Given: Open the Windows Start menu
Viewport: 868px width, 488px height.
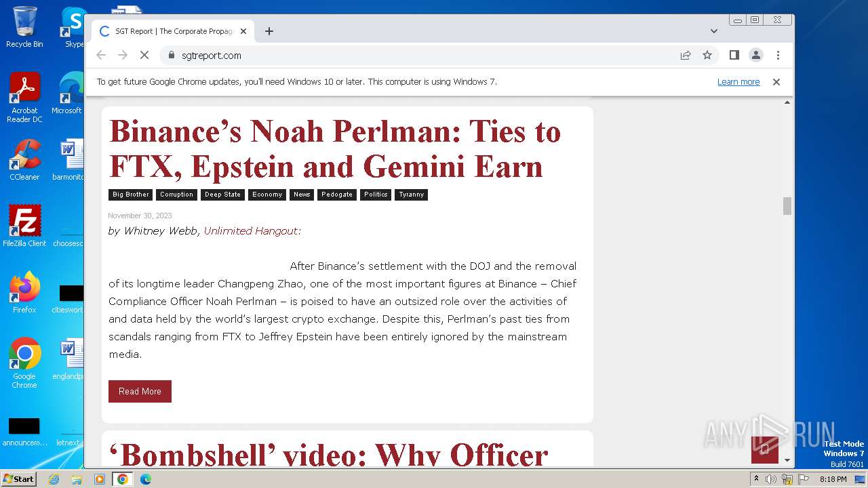Looking at the screenshot, I should 18,479.
